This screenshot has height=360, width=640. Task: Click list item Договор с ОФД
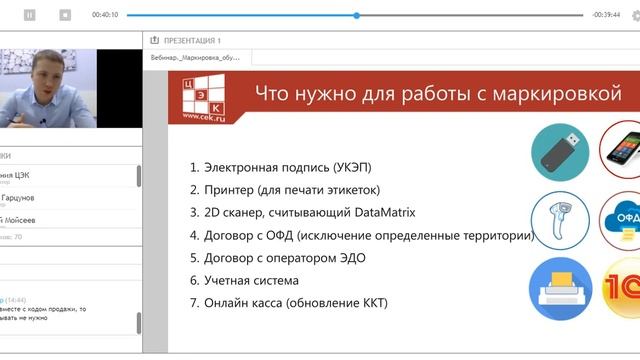point(362,236)
